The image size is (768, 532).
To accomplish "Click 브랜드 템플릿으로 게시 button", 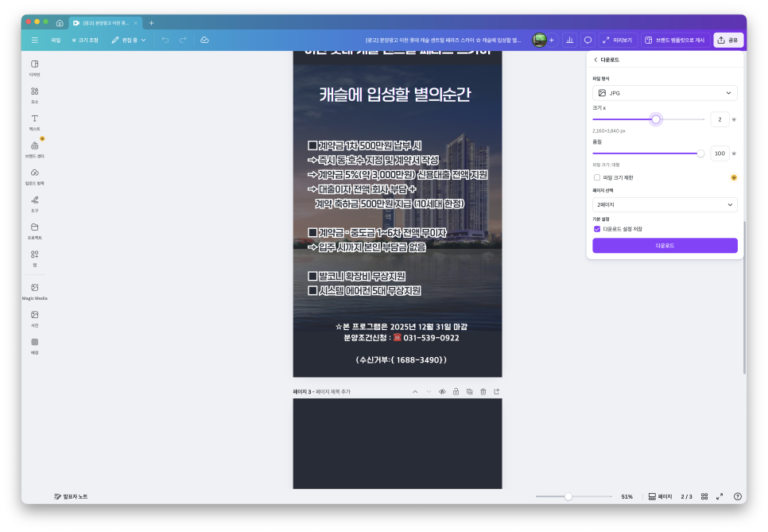I will pos(676,41).
